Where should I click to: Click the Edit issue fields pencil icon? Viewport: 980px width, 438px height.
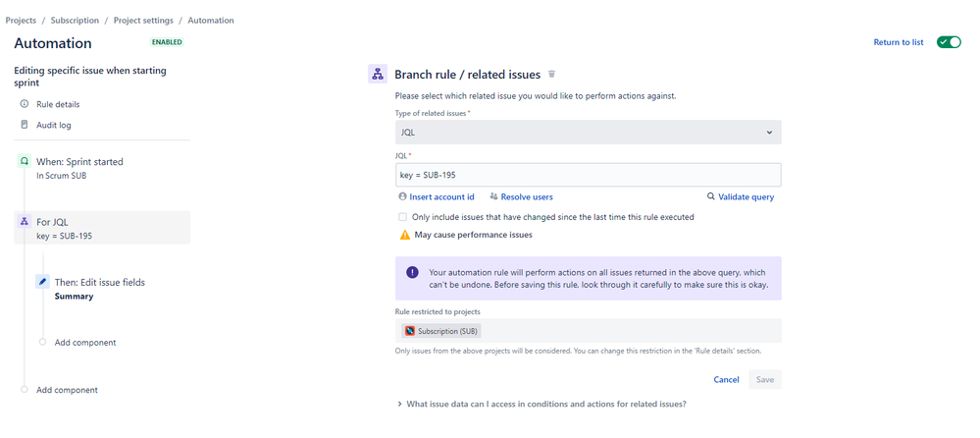[x=42, y=282]
